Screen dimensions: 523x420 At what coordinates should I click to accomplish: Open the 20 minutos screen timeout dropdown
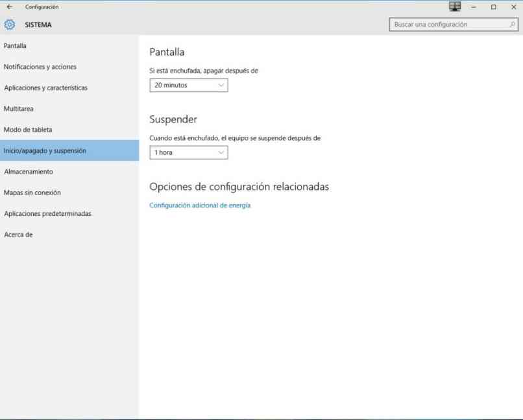click(189, 85)
